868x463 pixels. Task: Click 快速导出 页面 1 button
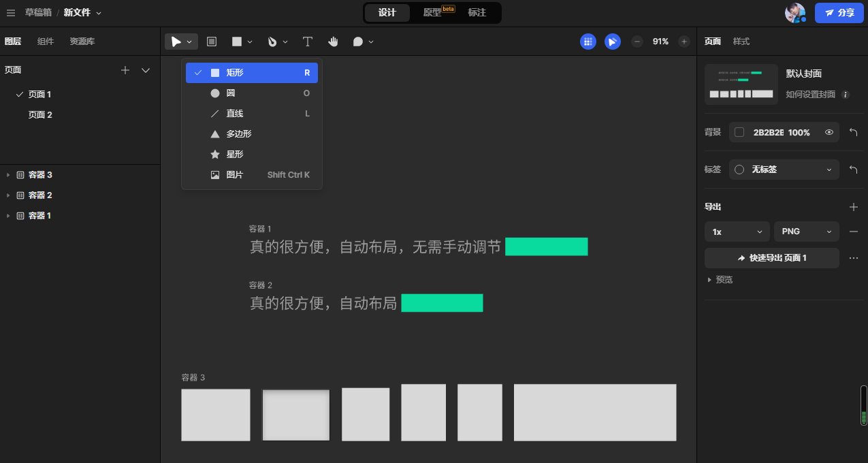tap(772, 258)
